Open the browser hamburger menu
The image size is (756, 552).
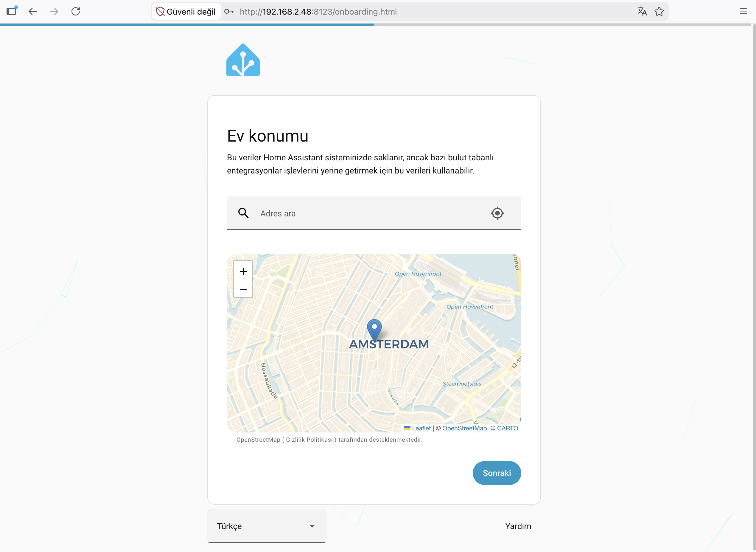click(743, 11)
